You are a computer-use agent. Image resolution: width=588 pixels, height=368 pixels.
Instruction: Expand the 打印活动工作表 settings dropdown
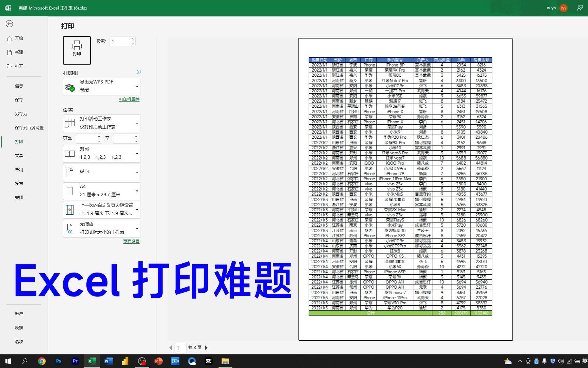[x=137, y=123]
